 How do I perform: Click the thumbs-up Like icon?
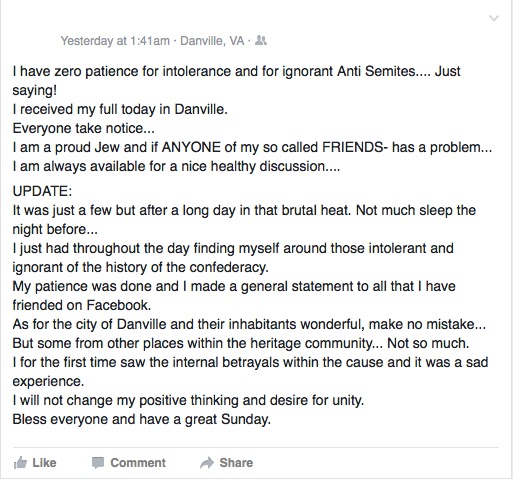[20, 463]
